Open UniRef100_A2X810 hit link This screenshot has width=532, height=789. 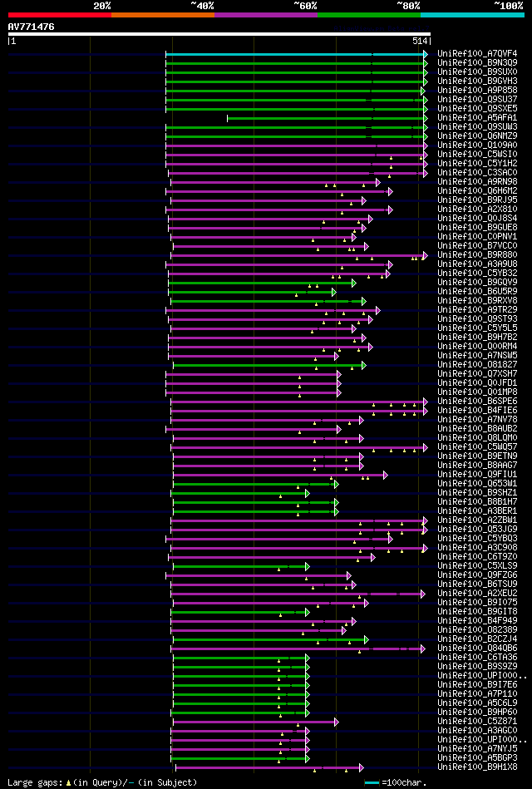[x=478, y=210]
